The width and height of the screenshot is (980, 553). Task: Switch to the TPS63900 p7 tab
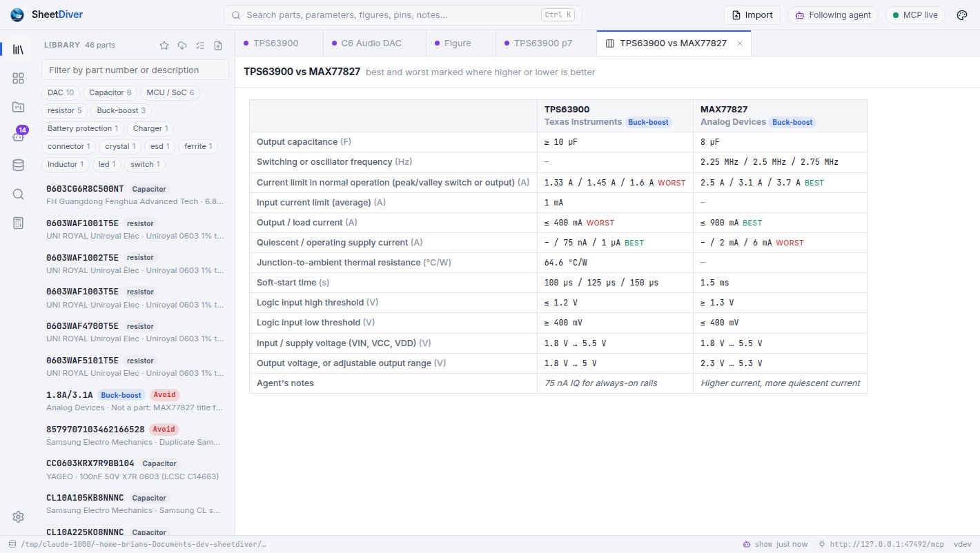[546, 43]
